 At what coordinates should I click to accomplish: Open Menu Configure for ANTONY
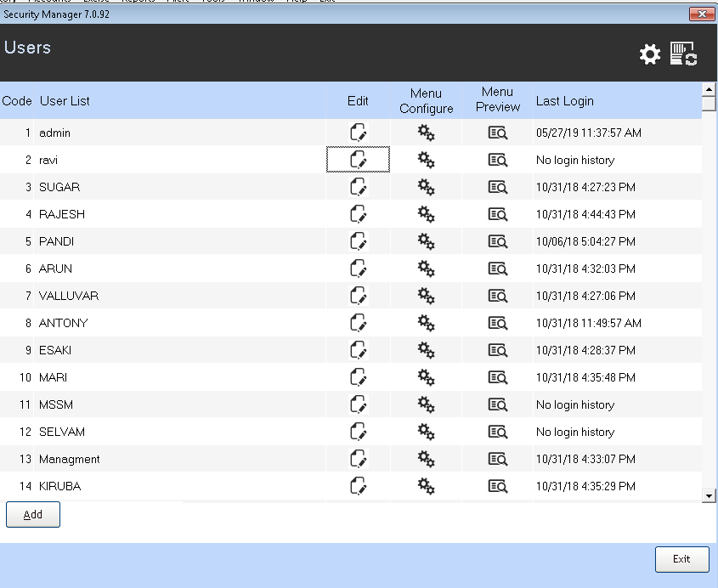coord(426,323)
